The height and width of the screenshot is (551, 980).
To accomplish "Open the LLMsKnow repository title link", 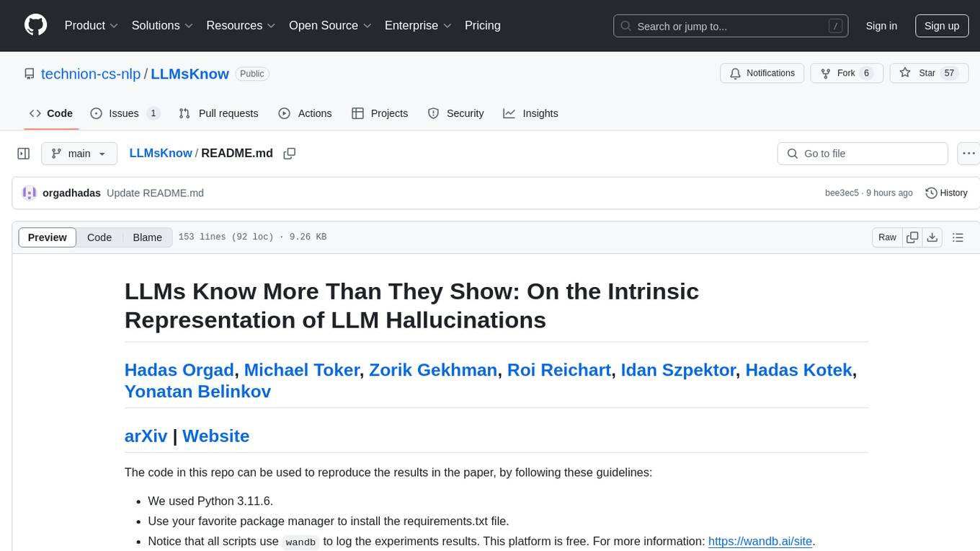I will point(190,74).
